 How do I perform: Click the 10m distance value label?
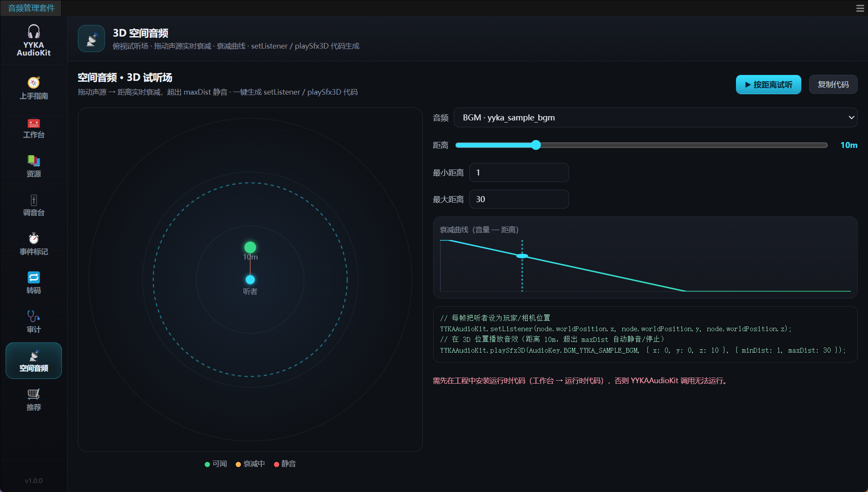pos(849,145)
